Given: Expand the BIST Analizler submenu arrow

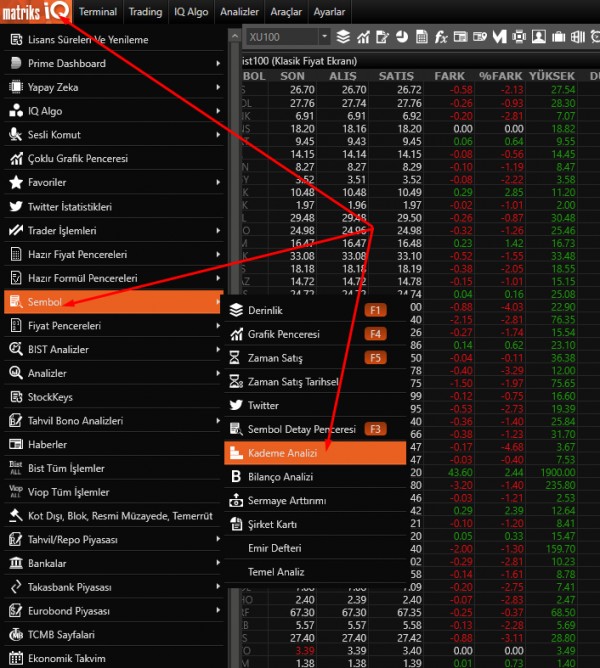Looking at the screenshot, I should [x=218, y=349].
